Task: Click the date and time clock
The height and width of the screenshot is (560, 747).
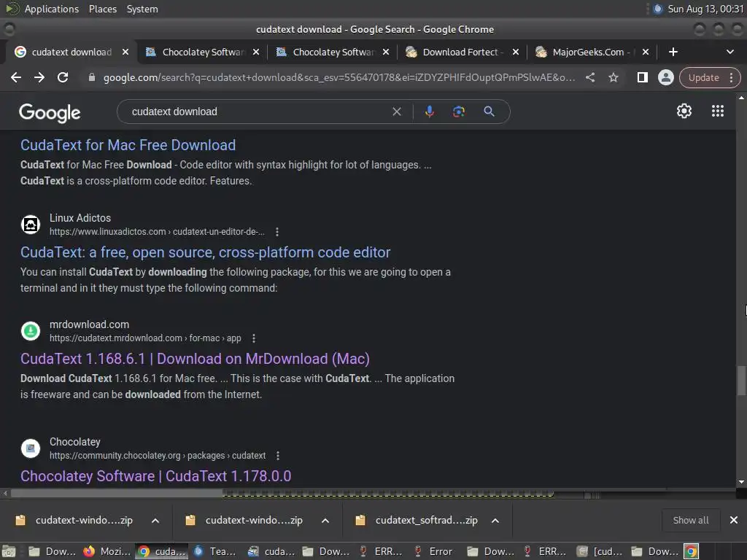Action: pos(705,9)
